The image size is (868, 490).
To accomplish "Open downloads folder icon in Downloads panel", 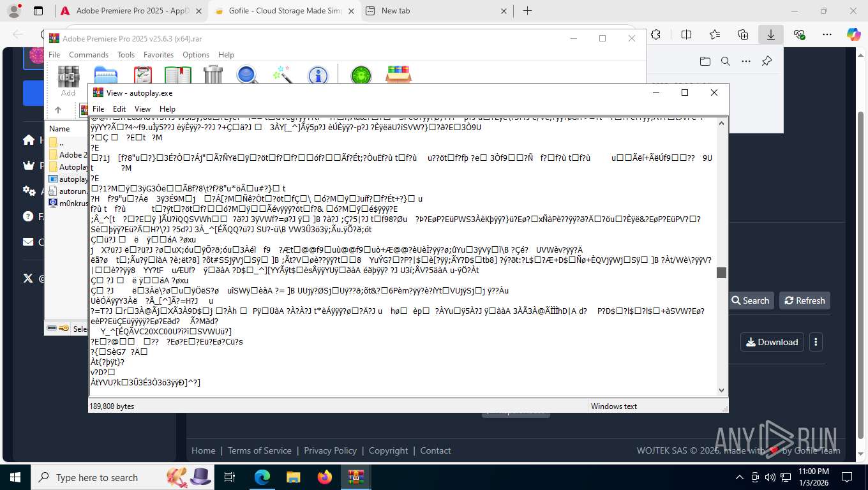I will [705, 61].
